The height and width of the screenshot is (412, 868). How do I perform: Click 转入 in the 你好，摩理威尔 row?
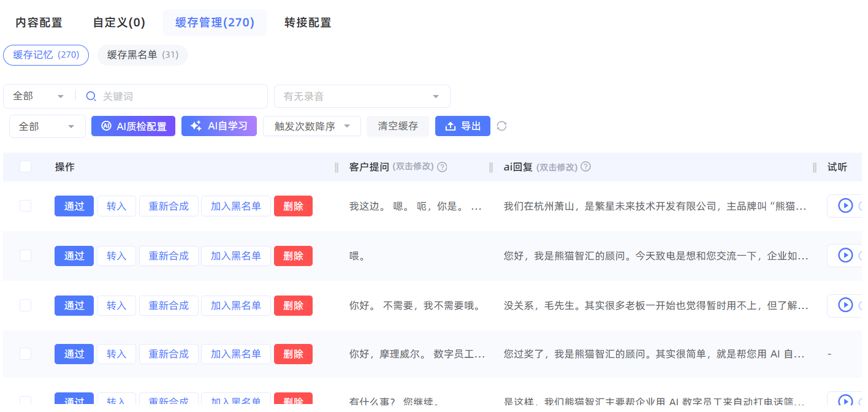116,354
